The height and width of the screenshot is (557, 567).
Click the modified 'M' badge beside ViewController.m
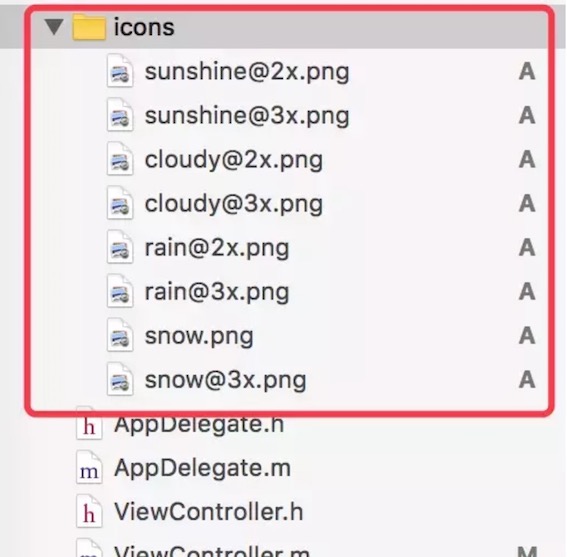click(527, 552)
